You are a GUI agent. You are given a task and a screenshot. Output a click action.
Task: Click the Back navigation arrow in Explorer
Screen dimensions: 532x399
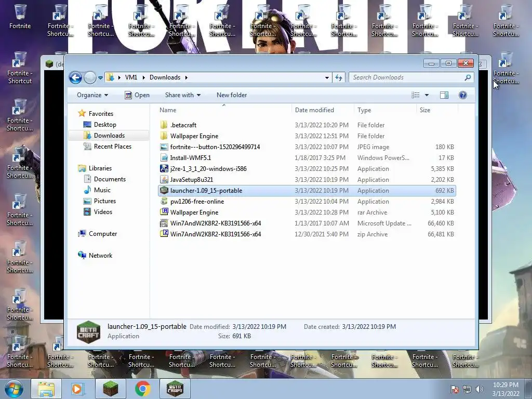(76, 78)
